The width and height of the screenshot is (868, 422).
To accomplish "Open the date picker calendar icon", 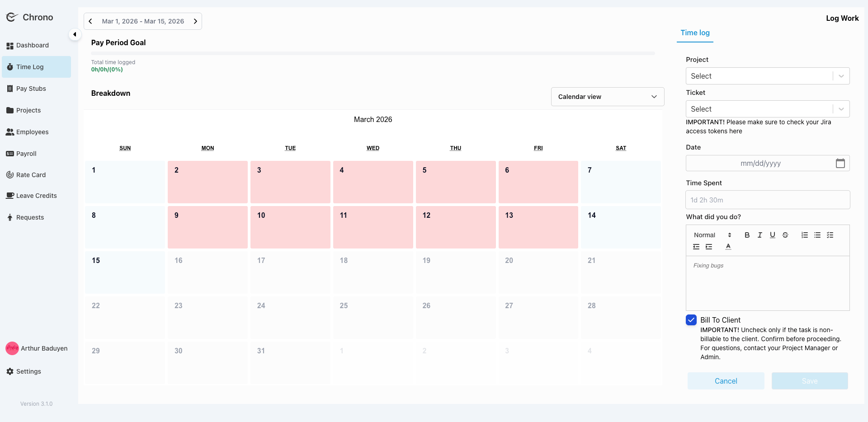I will click(x=840, y=163).
